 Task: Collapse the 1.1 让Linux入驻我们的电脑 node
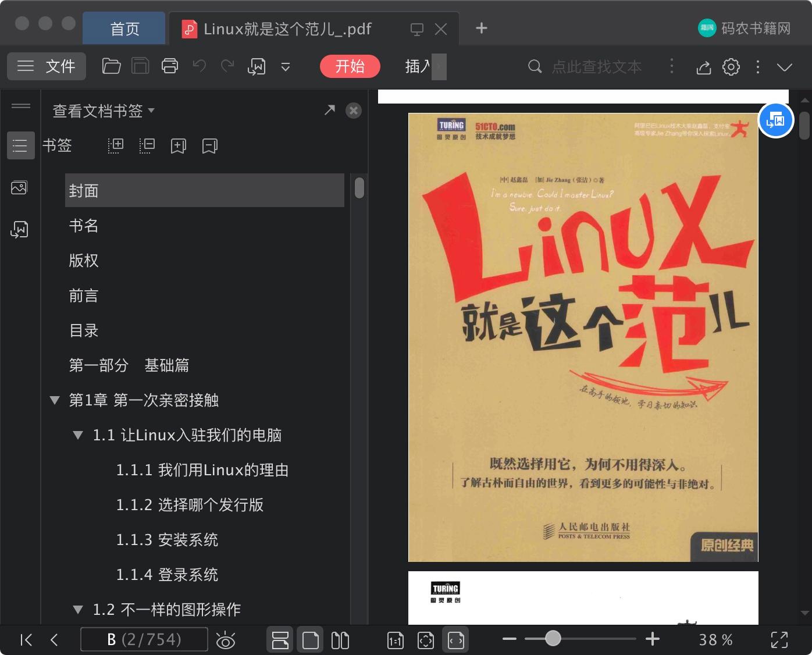[x=78, y=435]
